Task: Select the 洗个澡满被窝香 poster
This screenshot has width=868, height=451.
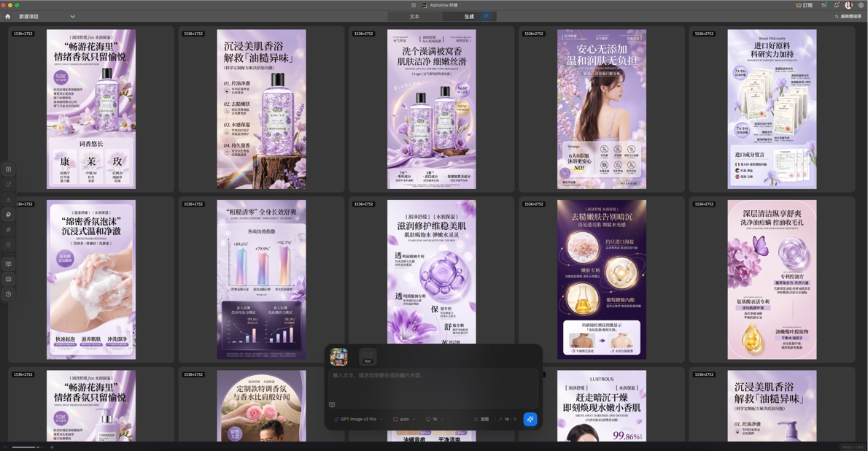Action: tap(431, 109)
